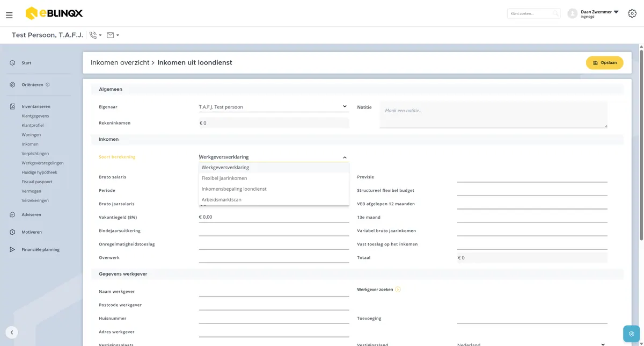Open Verplichtingen in the sidebar
644x346 pixels.
tap(34, 154)
